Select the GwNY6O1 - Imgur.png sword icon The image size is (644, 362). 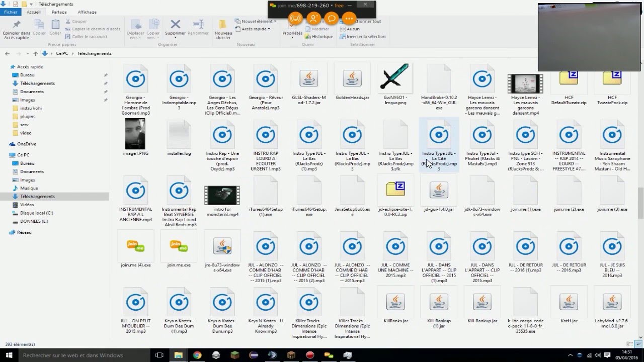[395, 78]
